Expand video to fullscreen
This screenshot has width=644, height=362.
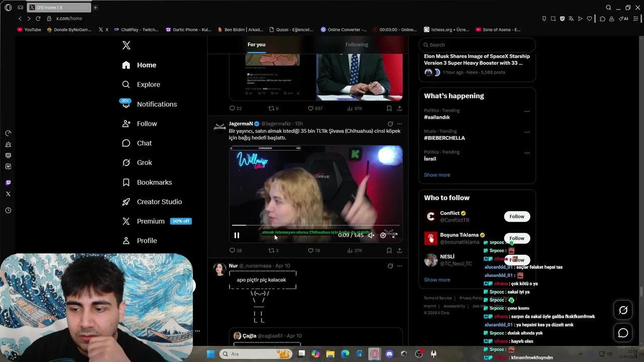coord(394,235)
